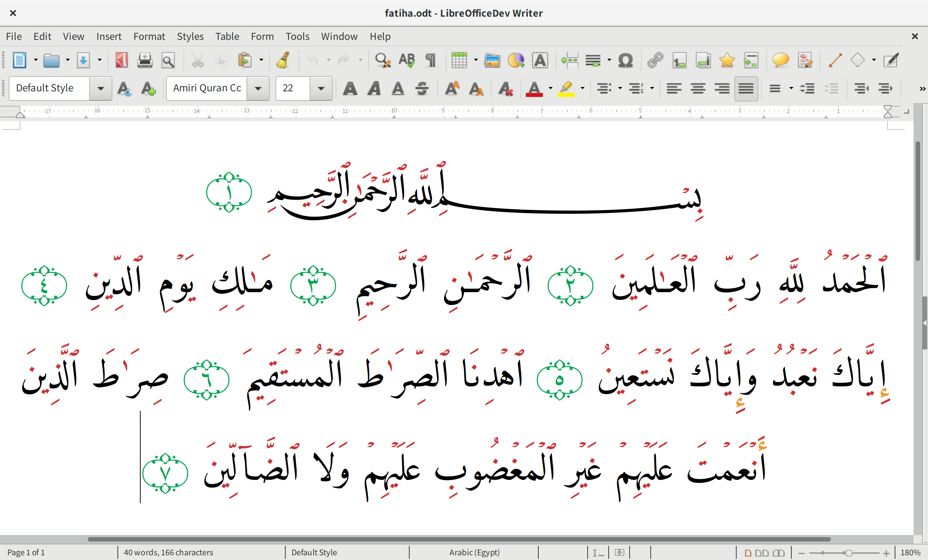Open the Tools menu

coord(297,37)
